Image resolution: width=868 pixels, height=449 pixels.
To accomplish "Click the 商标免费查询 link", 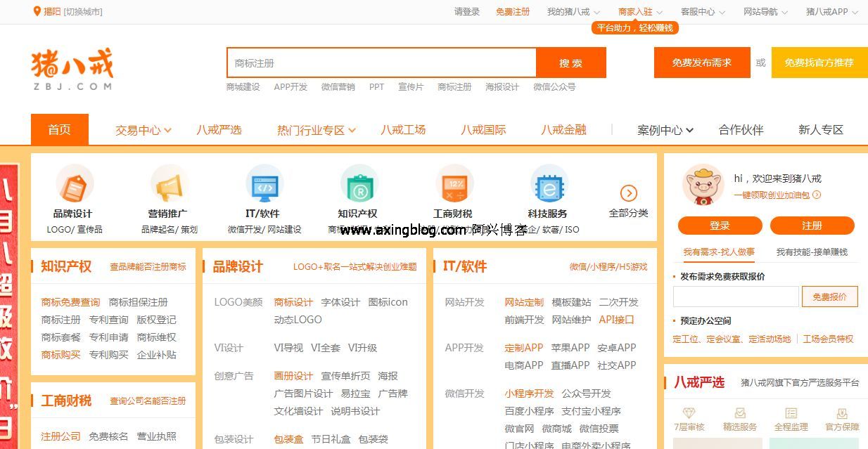I will click(70, 302).
